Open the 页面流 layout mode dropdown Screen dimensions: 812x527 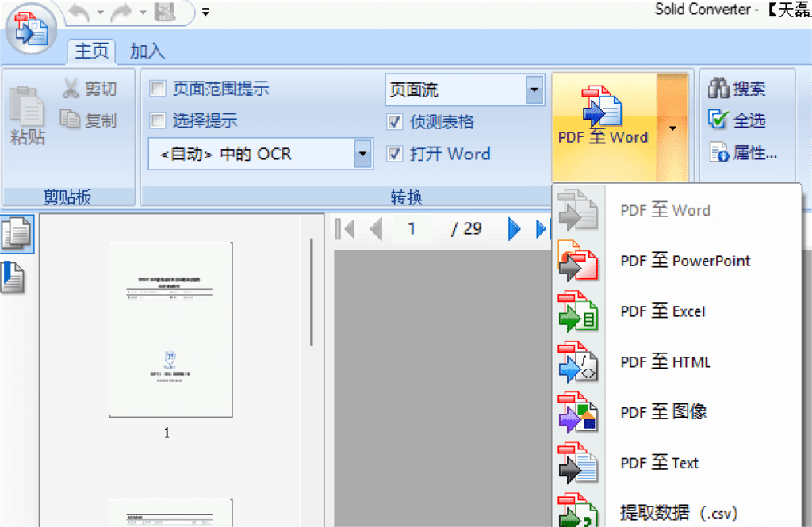pos(534,90)
